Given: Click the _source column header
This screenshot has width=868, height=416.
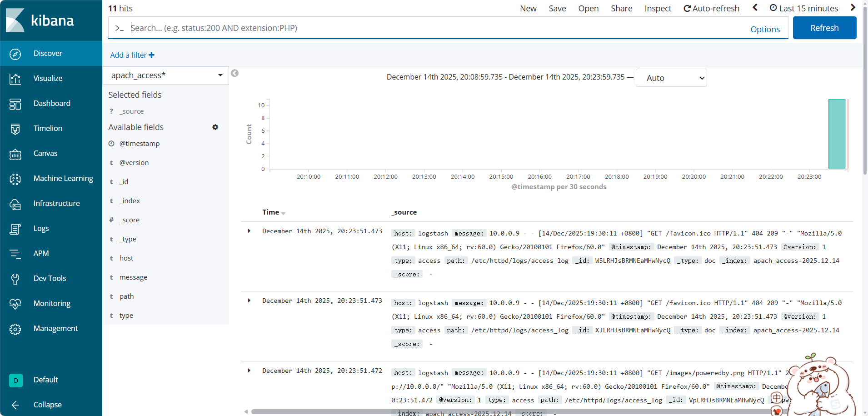Looking at the screenshot, I should pos(404,212).
